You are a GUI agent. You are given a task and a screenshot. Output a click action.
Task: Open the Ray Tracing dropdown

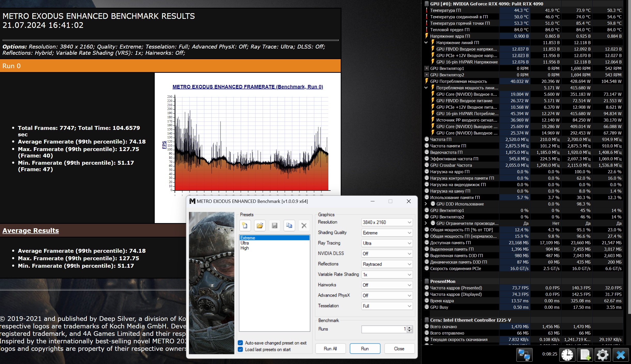(x=387, y=243)
